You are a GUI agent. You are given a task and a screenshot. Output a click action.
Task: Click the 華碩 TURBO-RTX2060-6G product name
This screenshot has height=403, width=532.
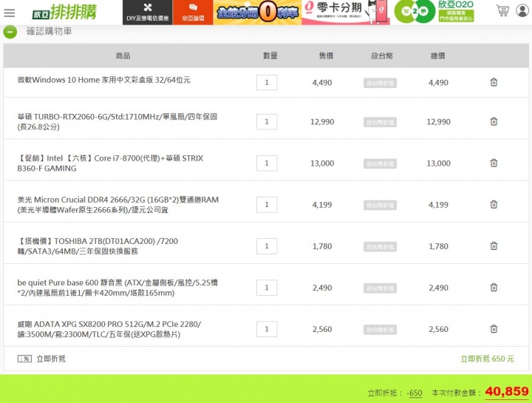pos(117,121)
